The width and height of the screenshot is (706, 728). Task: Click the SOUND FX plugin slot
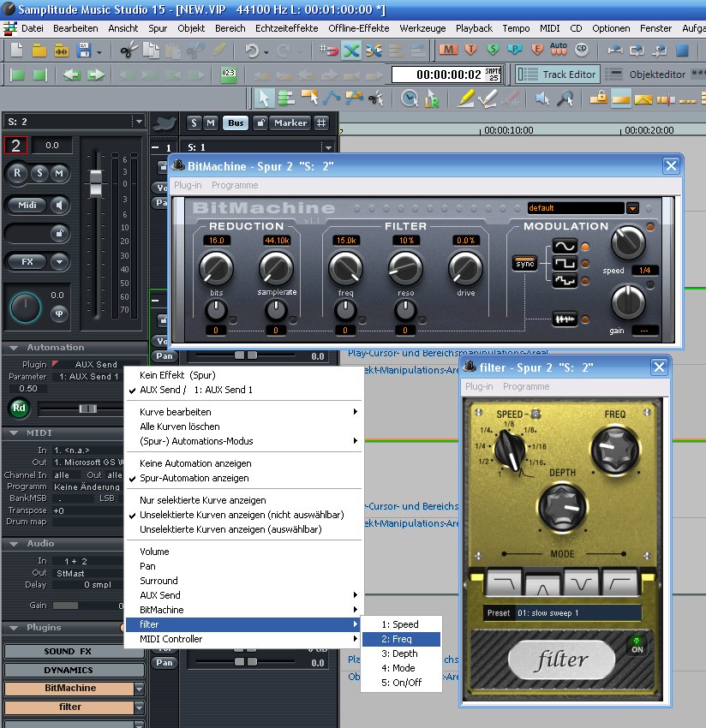74,652
